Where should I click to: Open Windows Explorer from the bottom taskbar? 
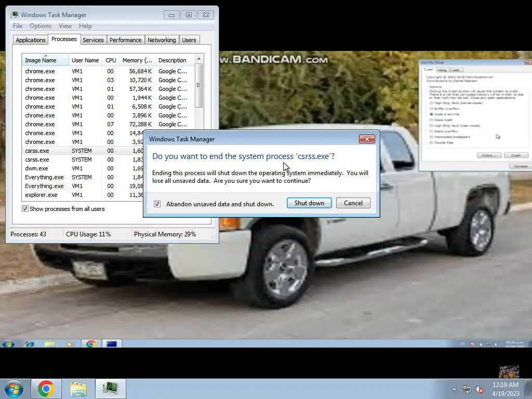pyautogui.click(x=78, y=389)
